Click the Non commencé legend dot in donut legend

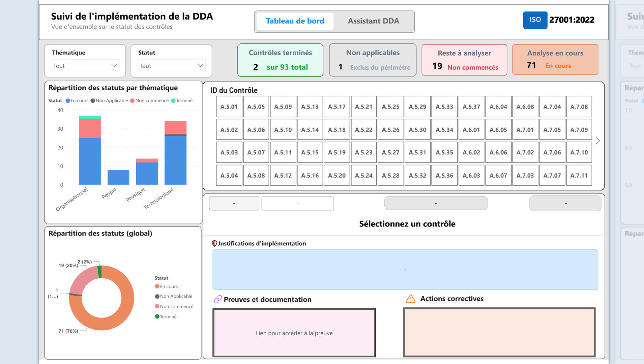coord(157,306)
